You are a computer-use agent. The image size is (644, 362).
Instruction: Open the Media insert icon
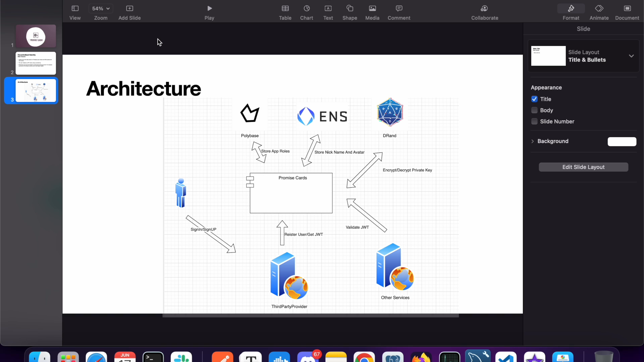pos(372,9)
